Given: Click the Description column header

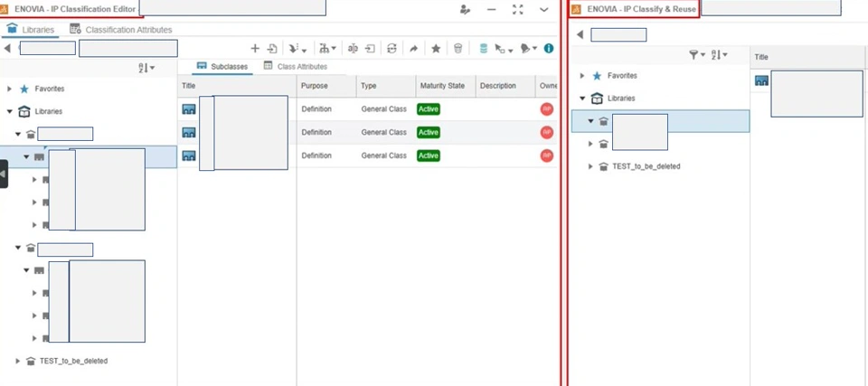Looking at the screenshot, I should pos(505,86).
